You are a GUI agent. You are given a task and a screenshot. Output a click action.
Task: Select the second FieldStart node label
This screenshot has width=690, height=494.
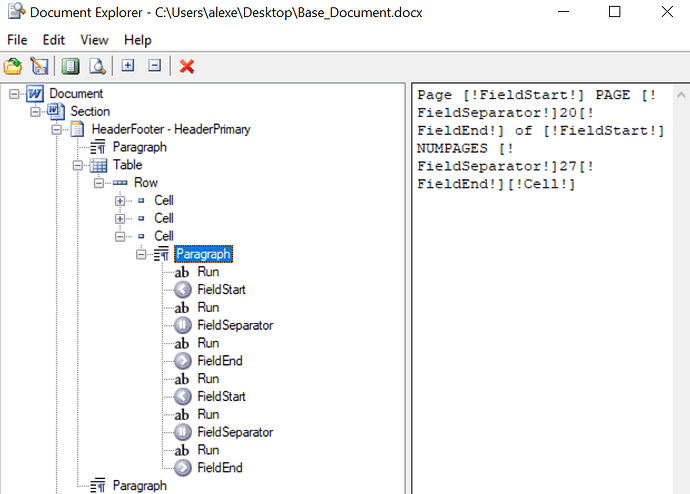coord(221,396)
